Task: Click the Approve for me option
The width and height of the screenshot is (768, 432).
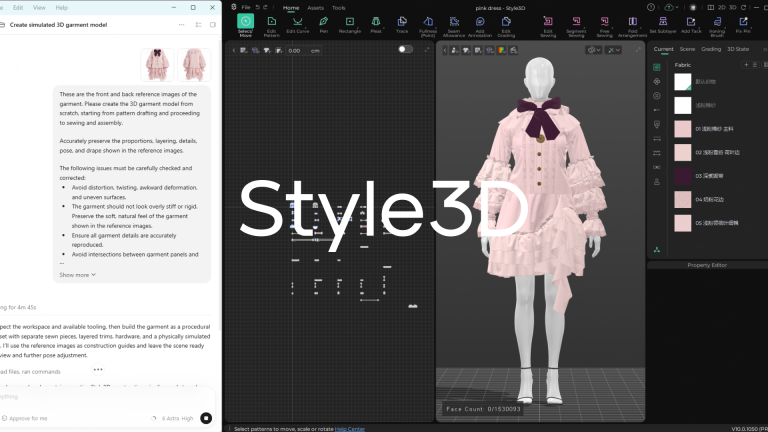Action: tap(24, 418)
